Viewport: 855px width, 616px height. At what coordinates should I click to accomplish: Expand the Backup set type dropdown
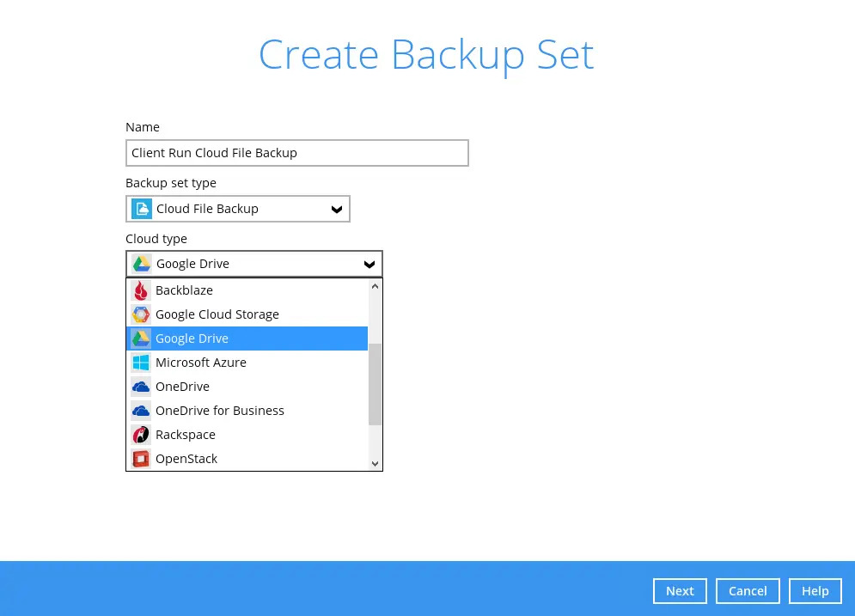[x=336, y=209]
